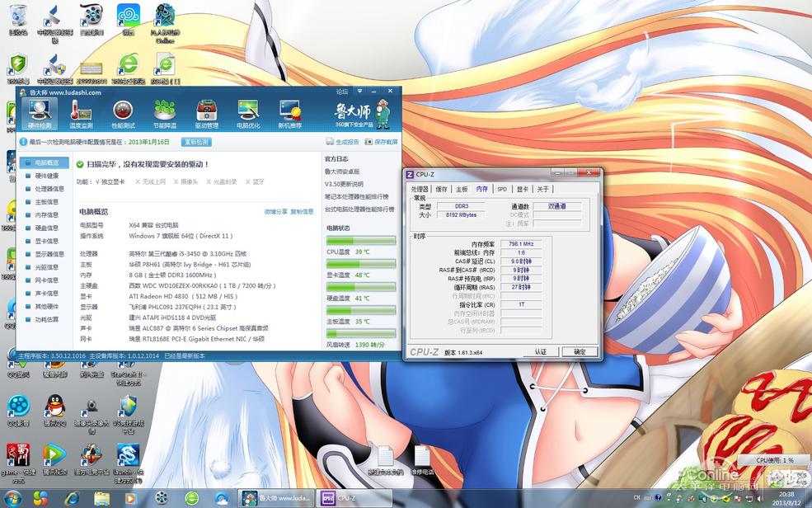Open 台式电脑处理器性能排行榜 ranking link
The height and width of the screenshot is (508, 812).
(359, 209)
